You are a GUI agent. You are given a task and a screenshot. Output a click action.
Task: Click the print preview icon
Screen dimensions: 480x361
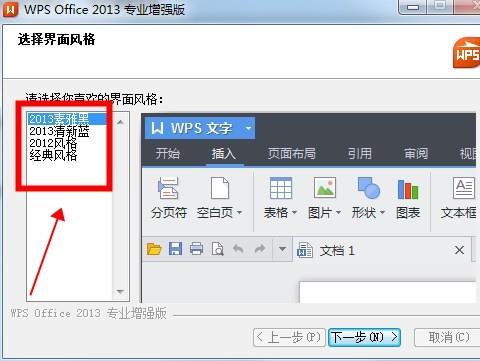pos(217,249)
